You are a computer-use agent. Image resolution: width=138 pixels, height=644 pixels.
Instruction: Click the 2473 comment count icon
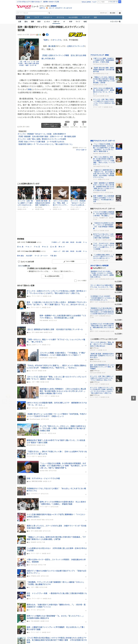[x=33, y=35]
